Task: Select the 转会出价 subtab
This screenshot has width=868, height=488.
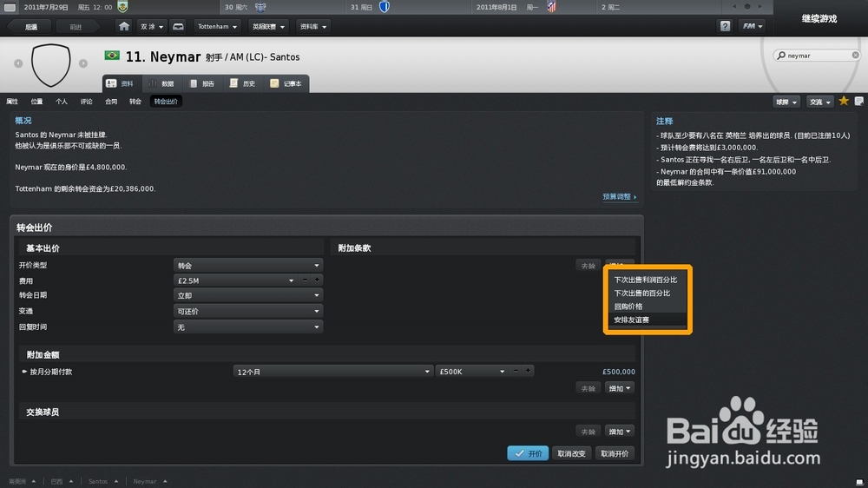Action: (x=166, y=102)
